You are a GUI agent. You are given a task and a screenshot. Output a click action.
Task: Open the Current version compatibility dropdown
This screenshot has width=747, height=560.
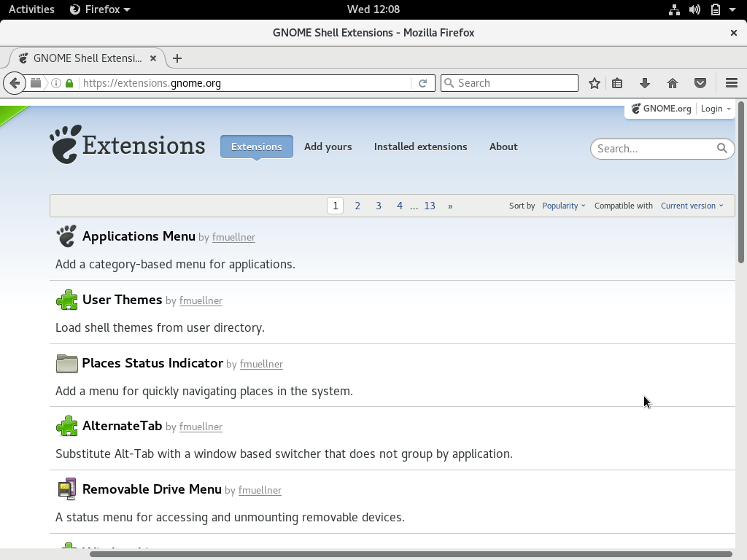692,206
